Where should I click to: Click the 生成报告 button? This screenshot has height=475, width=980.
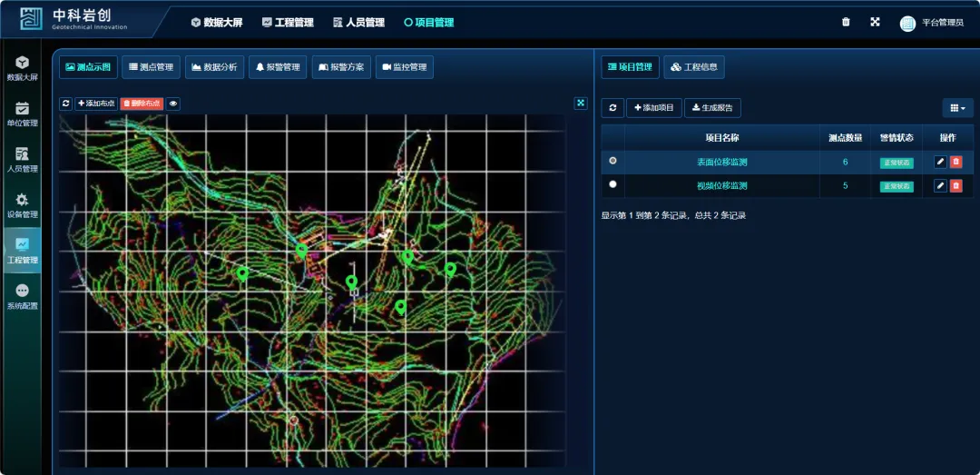click(x=712, y=108)
